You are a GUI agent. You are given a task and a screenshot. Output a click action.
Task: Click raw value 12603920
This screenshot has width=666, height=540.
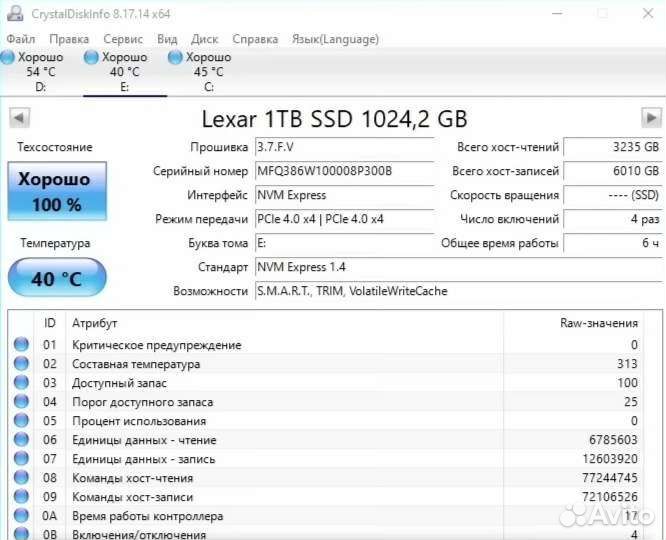pos(610,459)
